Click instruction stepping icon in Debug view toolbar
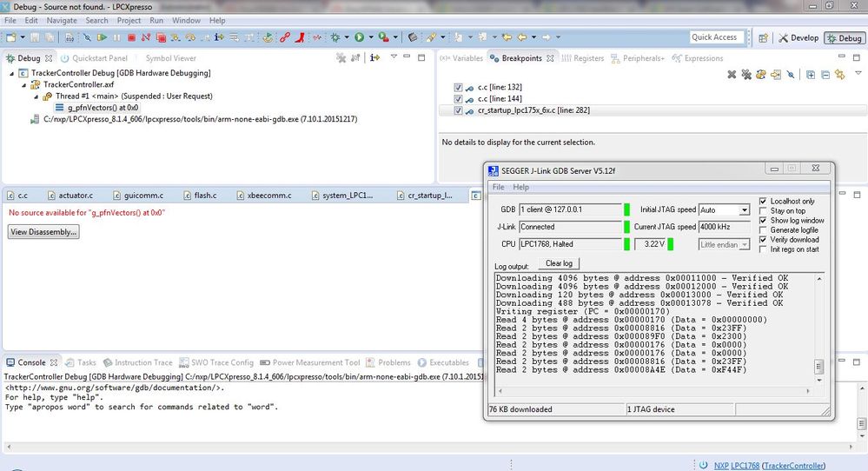 coord(374,57)
